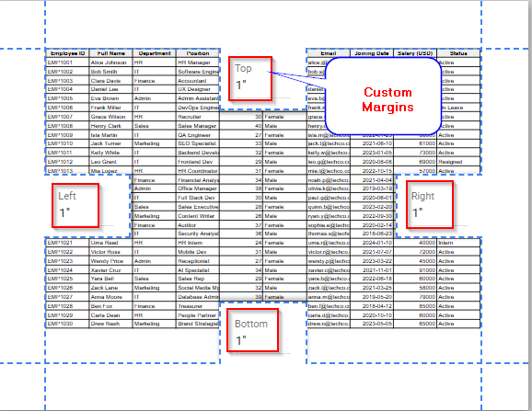Image resolution: width=532 pixels, height=411 pixels.
Task: Click the Daniel Lee name cell
Action: point(111,89)
